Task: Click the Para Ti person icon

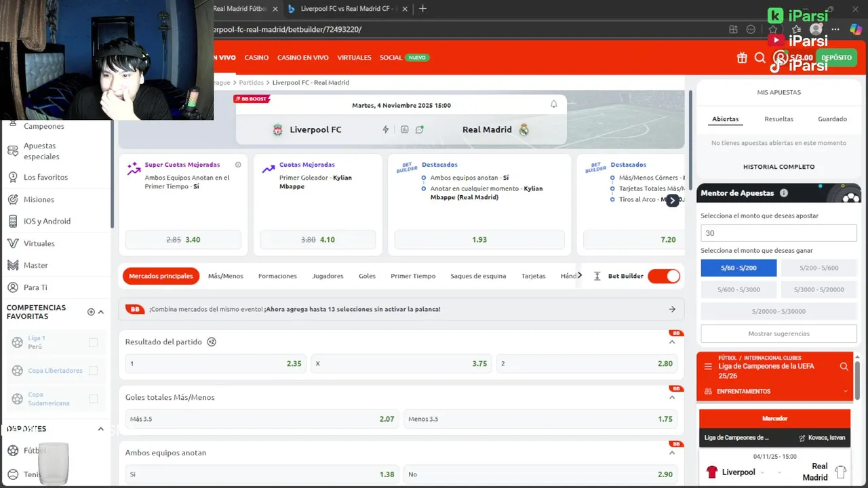Action: (12, 287)
